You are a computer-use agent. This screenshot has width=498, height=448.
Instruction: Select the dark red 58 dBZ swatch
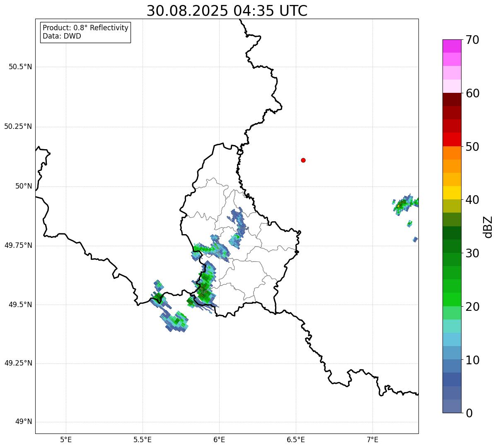click(x=452, y=99)
